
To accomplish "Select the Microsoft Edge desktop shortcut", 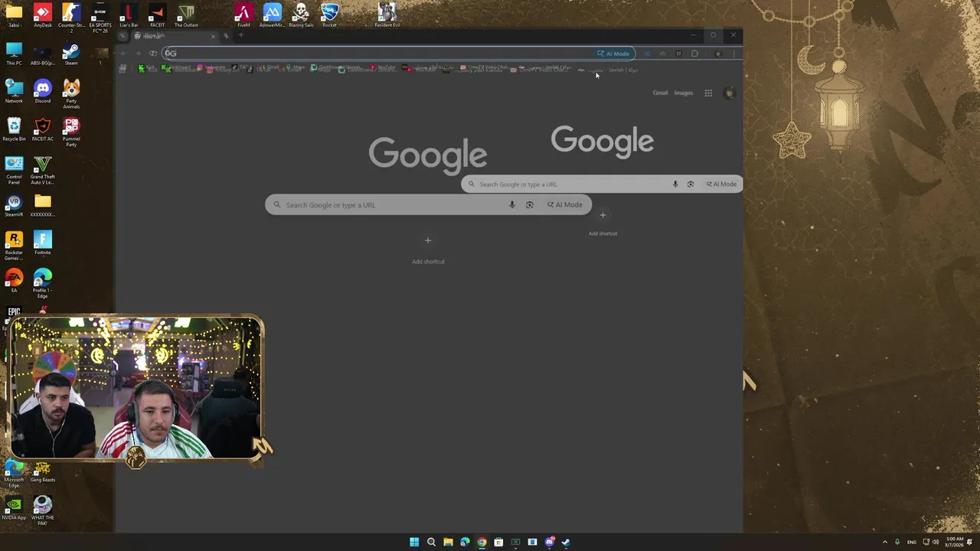I will [x=14, y=473].
